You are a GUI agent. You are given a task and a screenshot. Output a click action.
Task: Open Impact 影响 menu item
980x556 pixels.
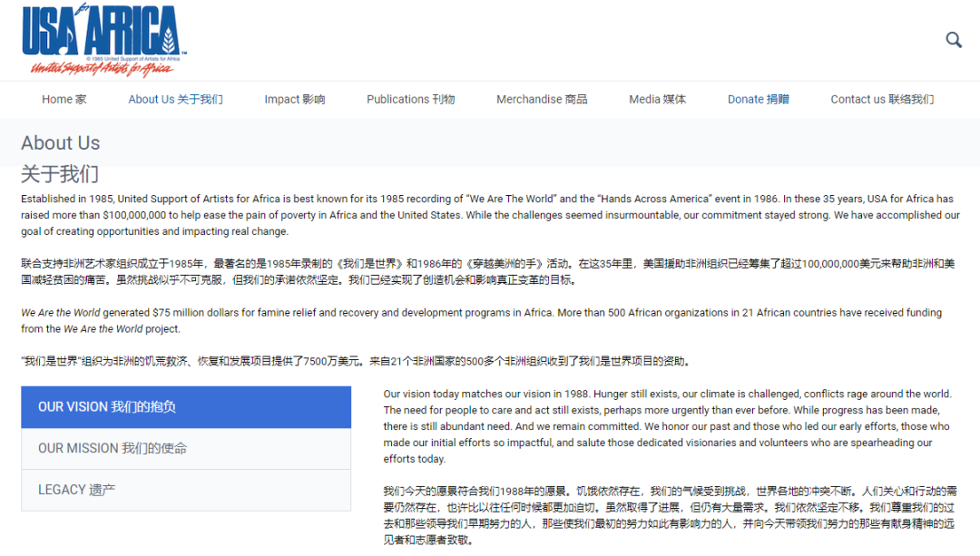[x=294, y=100]
